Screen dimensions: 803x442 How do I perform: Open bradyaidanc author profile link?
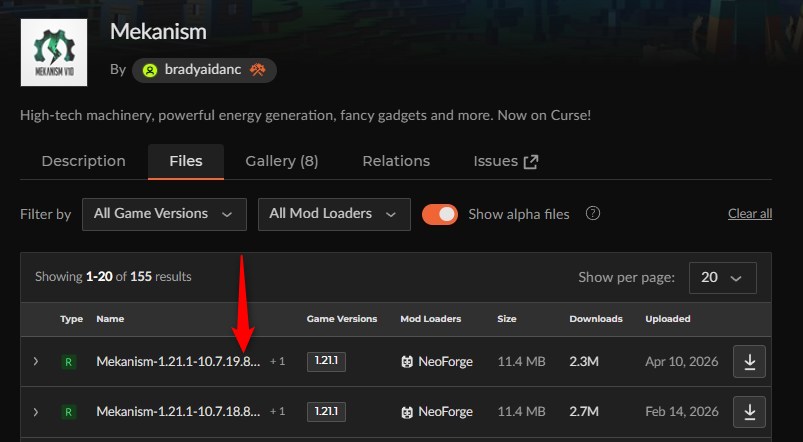203,70
